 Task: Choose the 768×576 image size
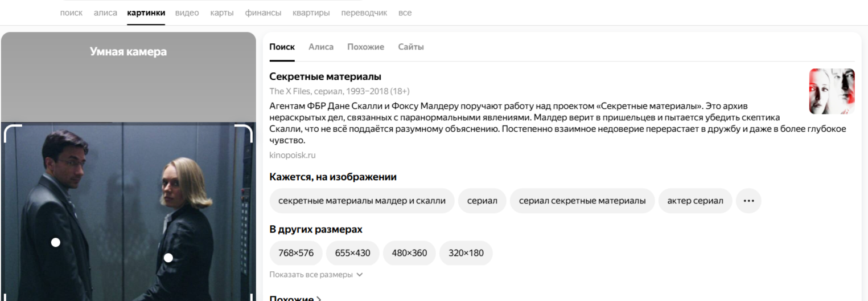tap(296, 253)
